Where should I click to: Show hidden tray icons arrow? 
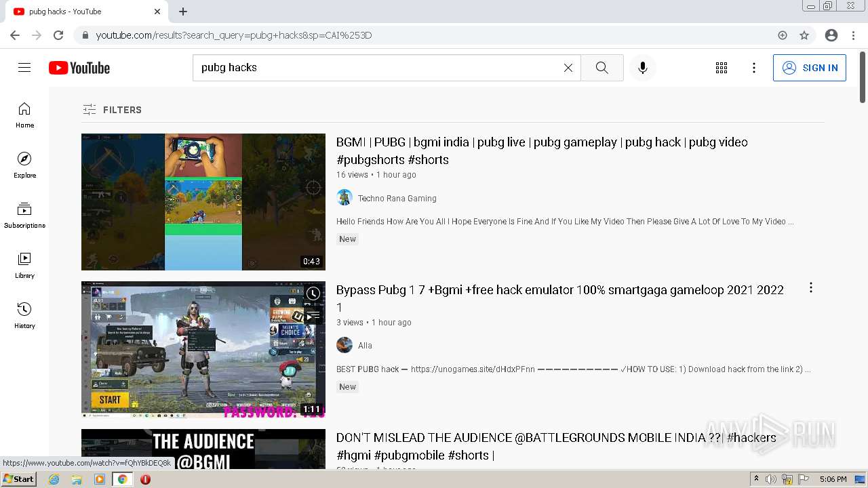point(756,479)
